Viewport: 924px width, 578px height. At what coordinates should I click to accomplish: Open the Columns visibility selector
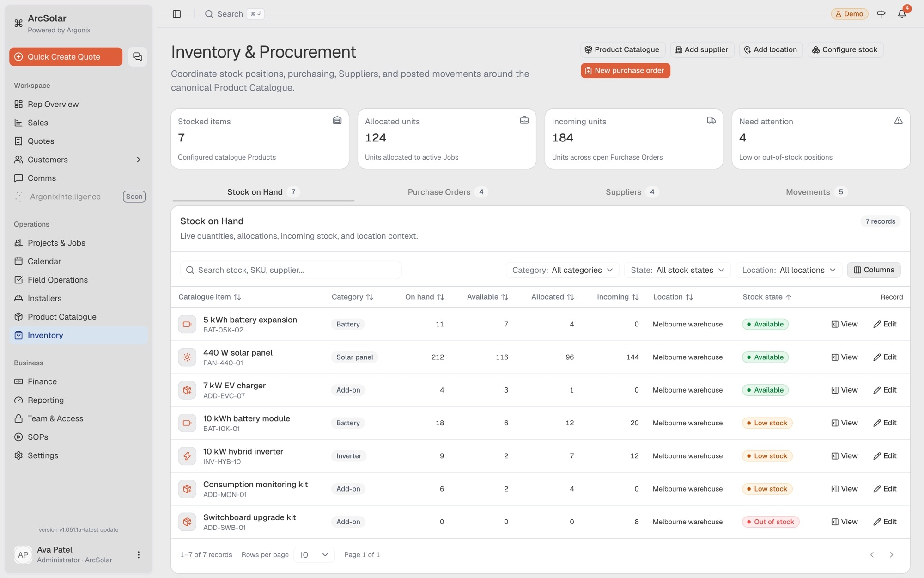point(874,270)
